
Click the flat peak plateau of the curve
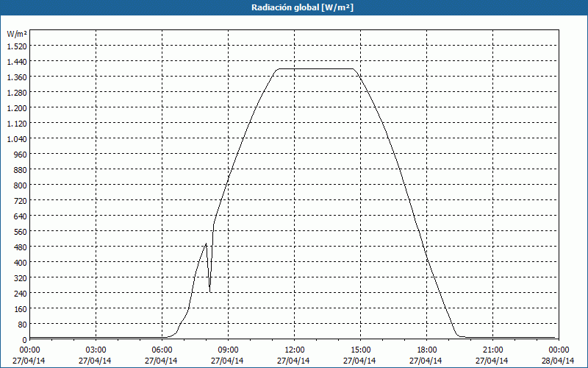click(315, 68)
